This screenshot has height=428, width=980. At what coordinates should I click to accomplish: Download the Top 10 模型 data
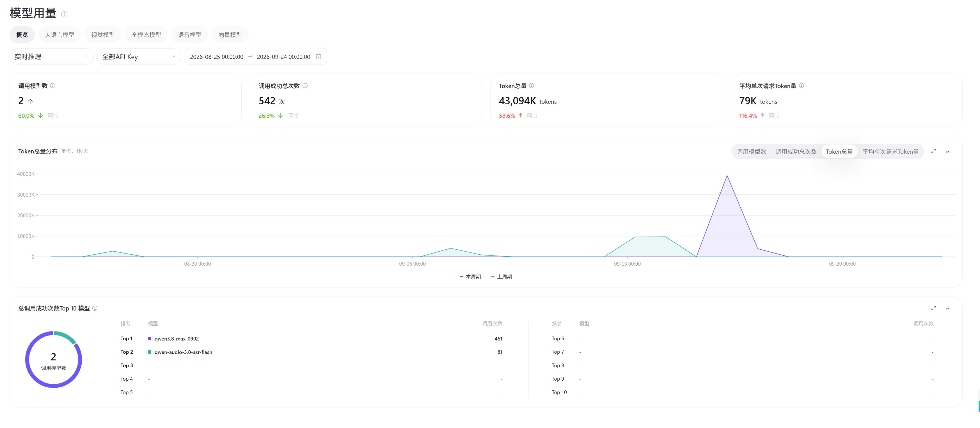948,308
